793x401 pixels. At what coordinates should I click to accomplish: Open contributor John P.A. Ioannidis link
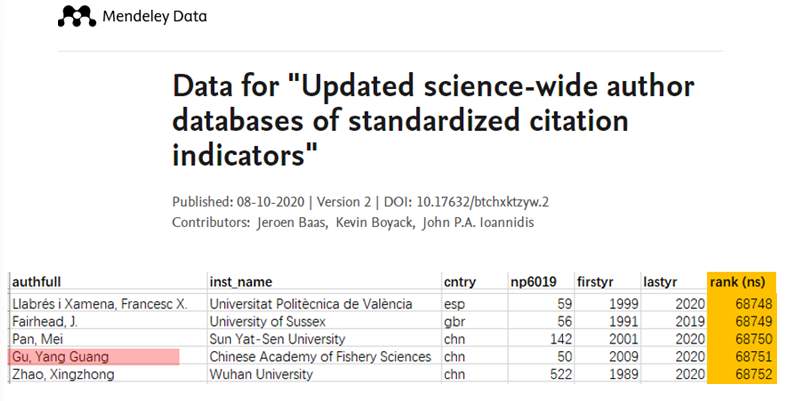[478, 222]
